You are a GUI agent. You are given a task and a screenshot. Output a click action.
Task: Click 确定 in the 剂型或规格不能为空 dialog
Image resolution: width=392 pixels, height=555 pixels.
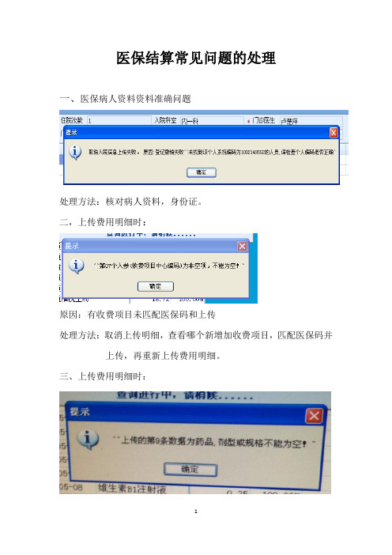click(x=190, y=470)
